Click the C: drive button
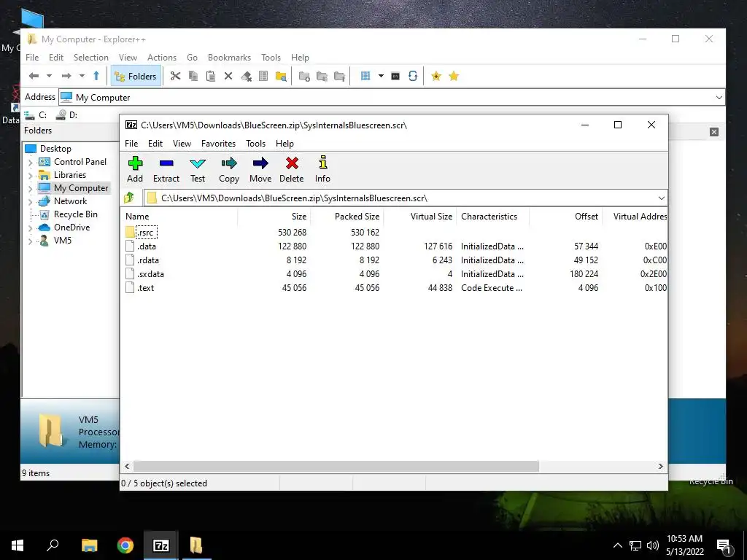Image resolution: width=747 pixels, height=560 pixels. pos(36,114)
